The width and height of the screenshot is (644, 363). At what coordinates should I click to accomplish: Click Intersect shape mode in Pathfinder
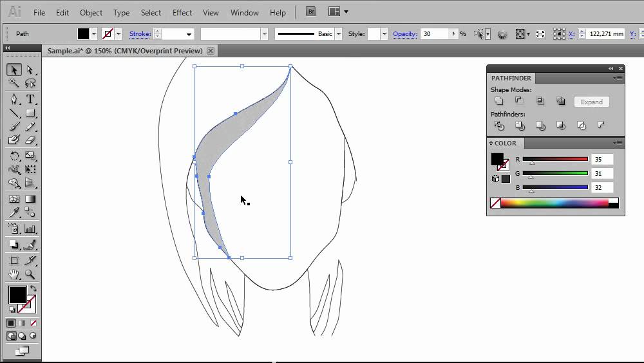click(x=540, y=100)
